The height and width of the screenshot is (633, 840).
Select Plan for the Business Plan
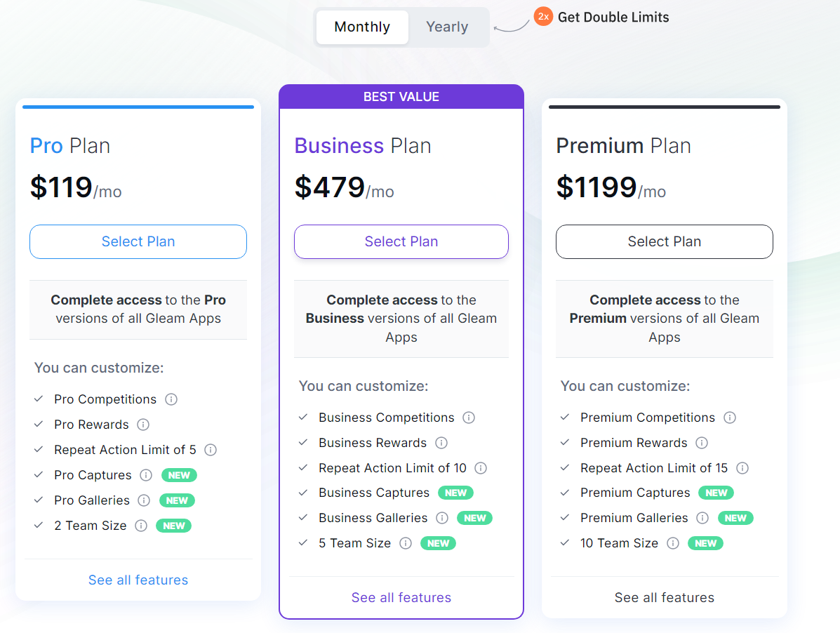click(x=401, y=241)
